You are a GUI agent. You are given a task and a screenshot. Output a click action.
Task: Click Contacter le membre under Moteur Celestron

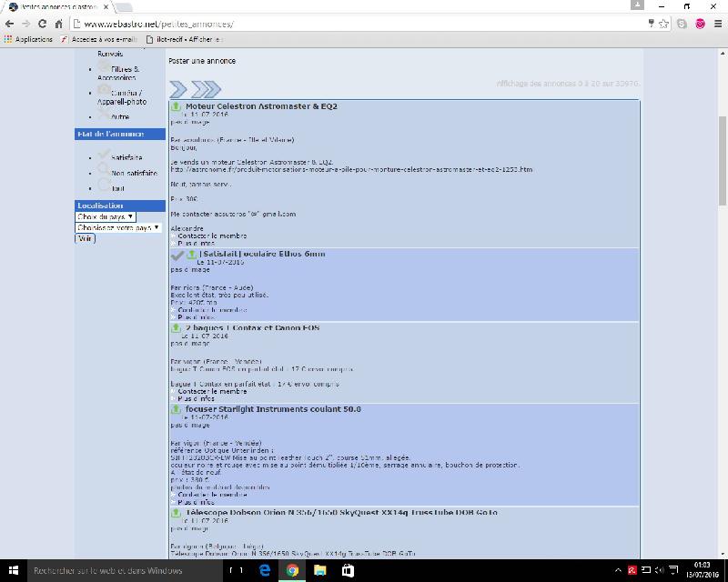(x=212, y=236)
